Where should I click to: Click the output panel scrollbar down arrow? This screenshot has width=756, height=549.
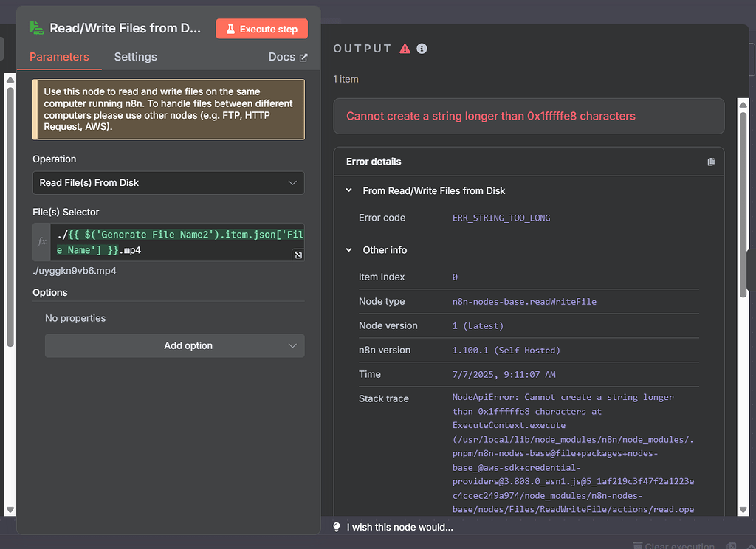click(x=743, y=509)
